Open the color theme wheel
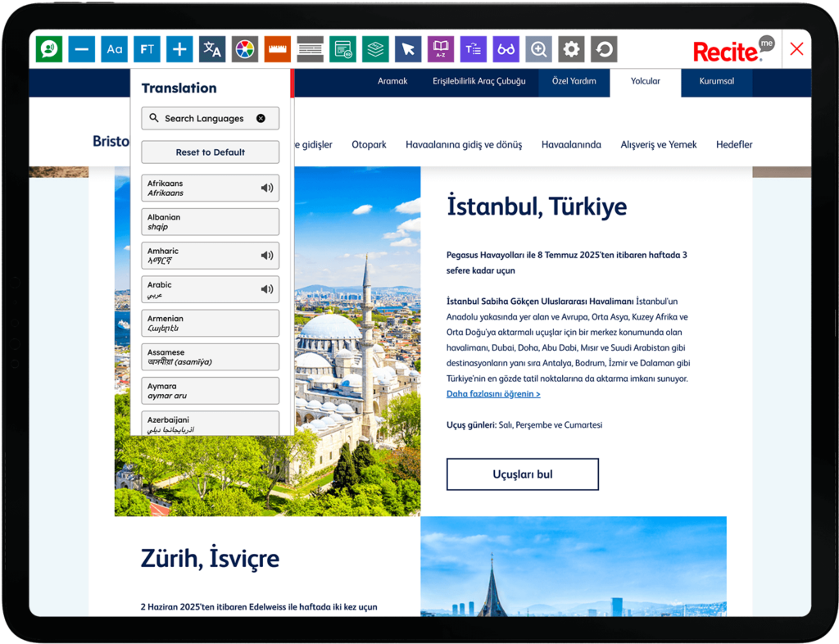Viewport: 839px width, 644px height. coord(245,48)
